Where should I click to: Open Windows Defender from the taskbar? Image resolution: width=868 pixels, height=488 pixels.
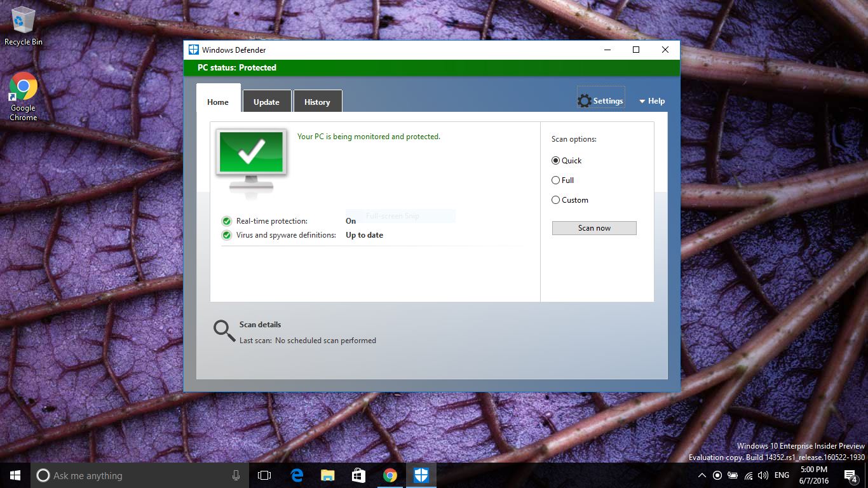[x=421, y=475]
